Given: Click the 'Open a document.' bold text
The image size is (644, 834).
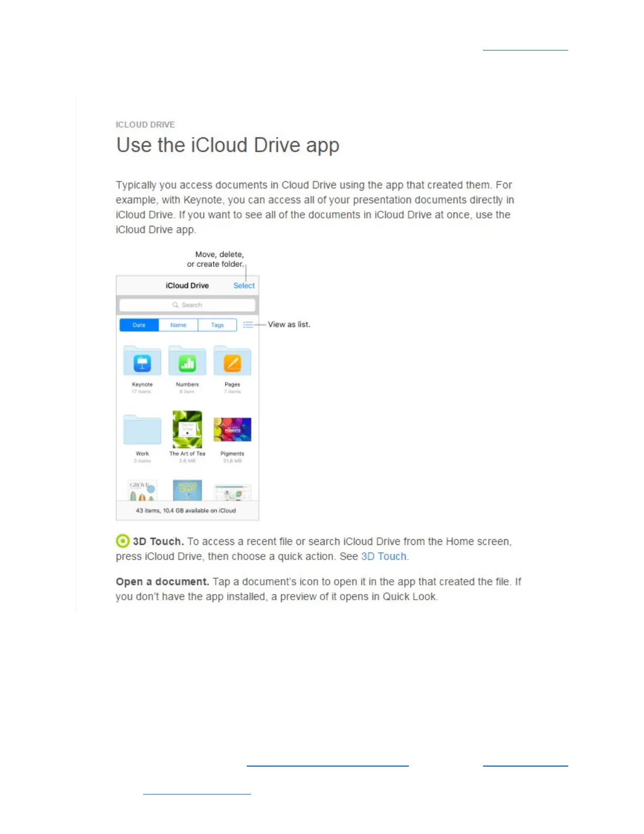Looking at the screenshot, I should click(x=163, y=582).
